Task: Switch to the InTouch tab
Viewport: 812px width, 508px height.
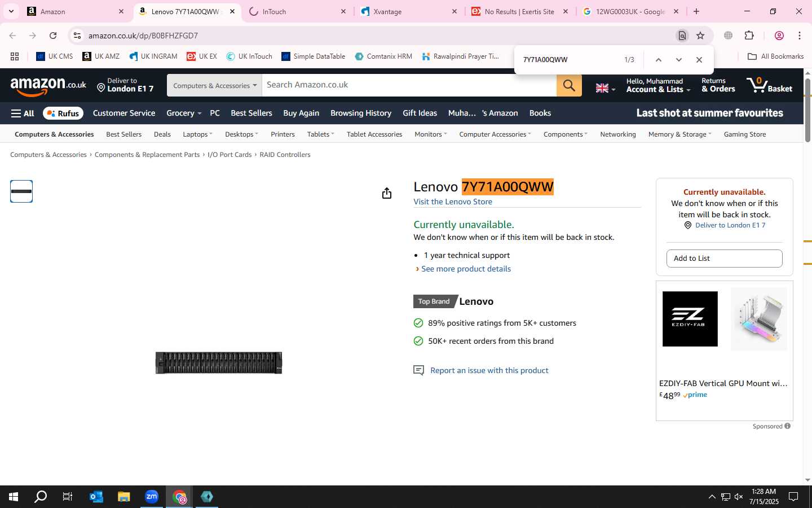Action: coord(297,11)
